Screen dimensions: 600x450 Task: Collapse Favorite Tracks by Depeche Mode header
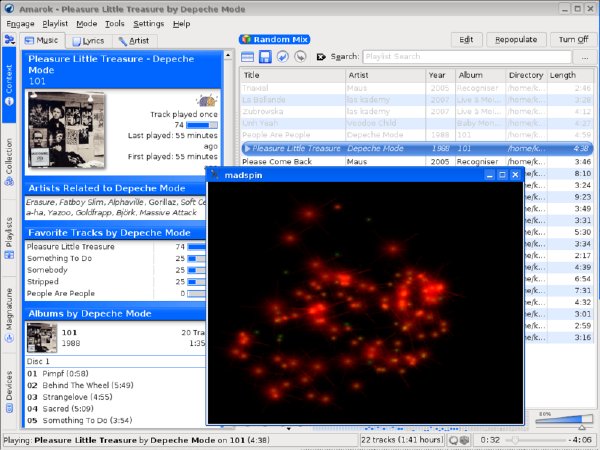[115, 233]
